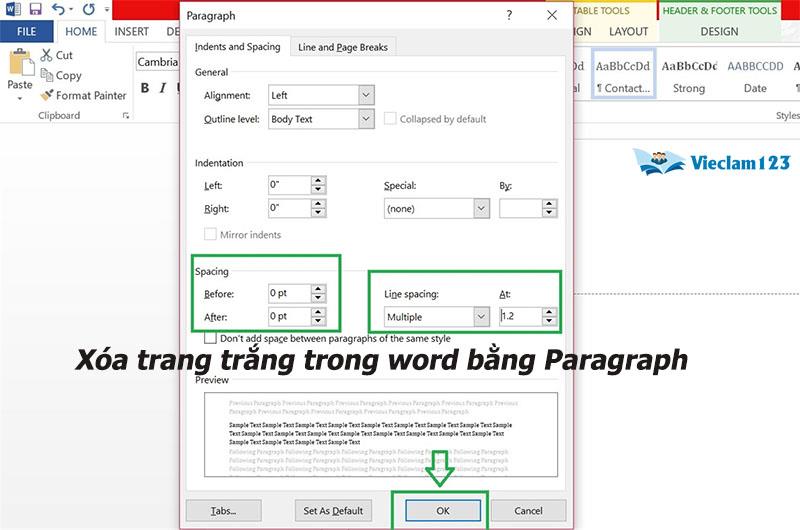This screenshot has width=800, height=530.
Task: Click the Cut scissors icon
Action: (x=46, y=55)
